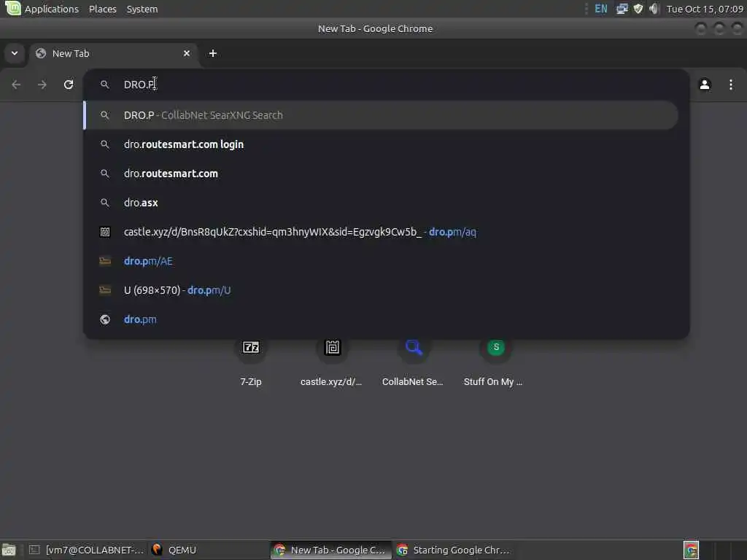Viewport: 747px width, 560px height.
Task: Click the castle icon beside the castle.xyz suggestion
Action: [105, 232]
